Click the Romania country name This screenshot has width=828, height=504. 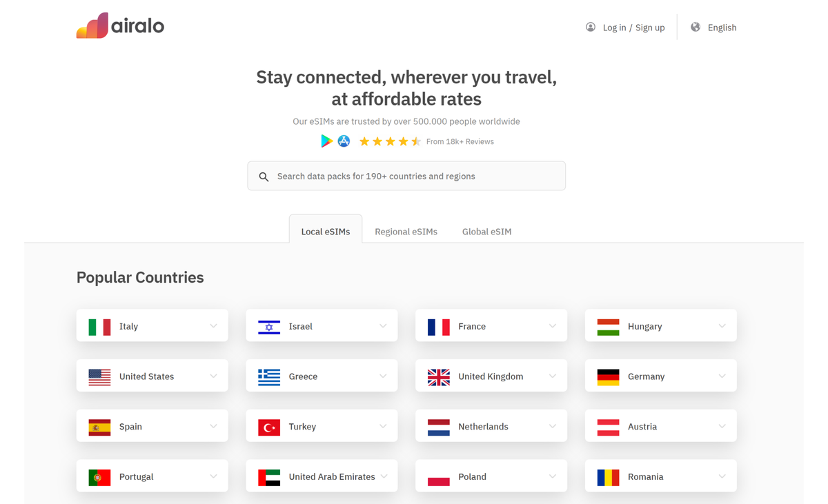645,476
